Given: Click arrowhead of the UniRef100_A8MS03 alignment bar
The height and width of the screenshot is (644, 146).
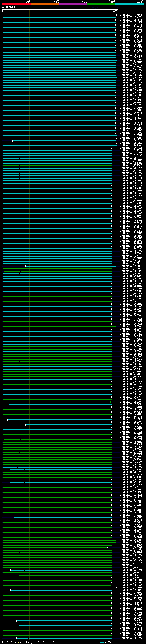Looking at the screenshot, I should (x=116, y=588).
